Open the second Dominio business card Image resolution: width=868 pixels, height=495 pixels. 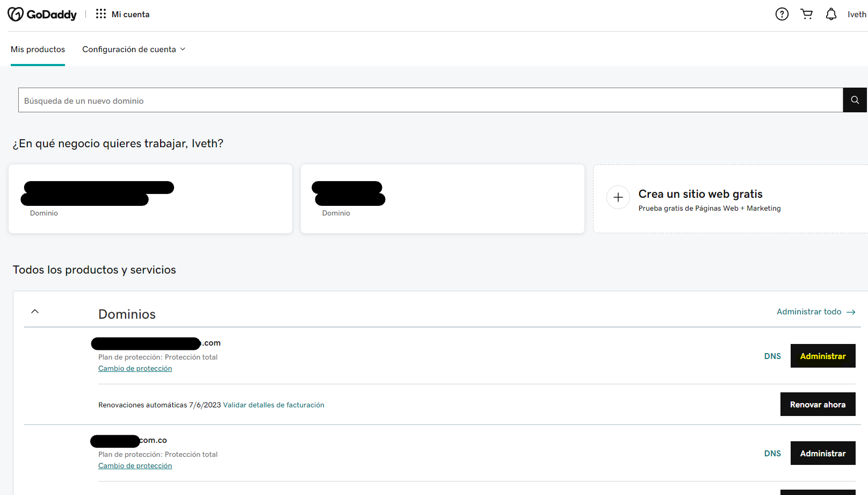(443, 199)
